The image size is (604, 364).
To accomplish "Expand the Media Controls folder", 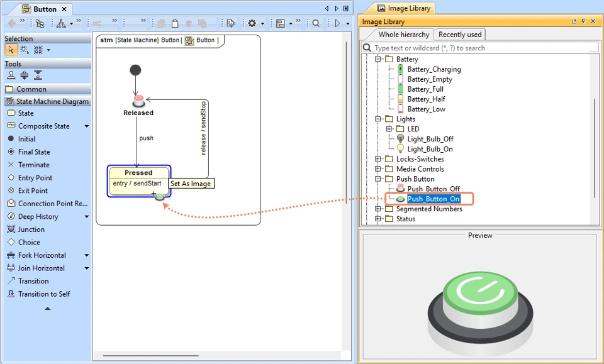I will point(379,169).
